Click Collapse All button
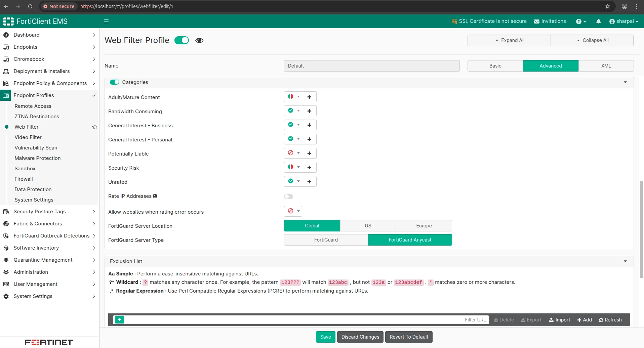 (x=592, y=40)
